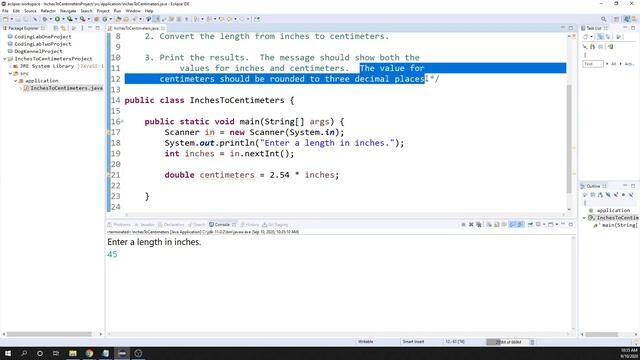Click Remove All Terminated Launches in Console

pyautogui.click(x=479, y=224)
